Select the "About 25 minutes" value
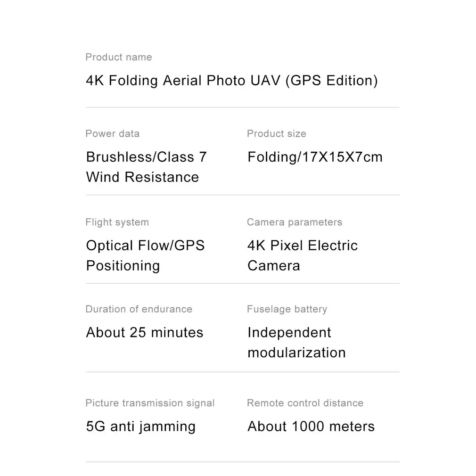476x476 pixels. [x=144, y=333]
